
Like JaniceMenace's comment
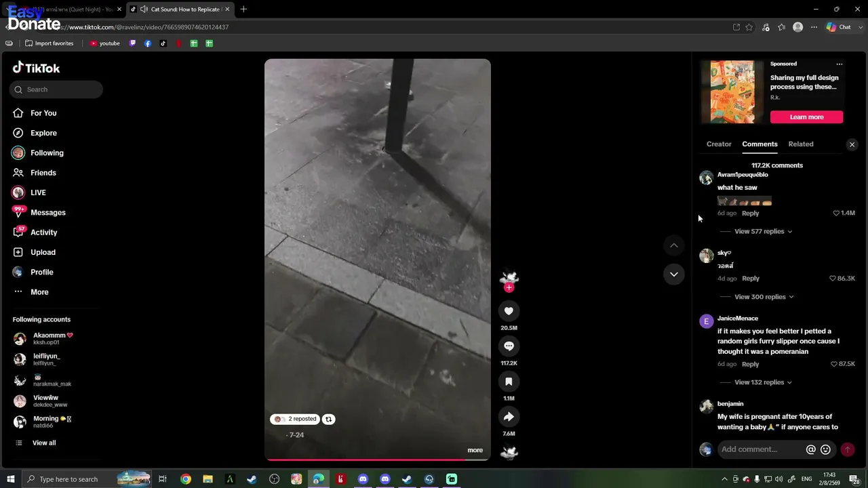(834, 364)
